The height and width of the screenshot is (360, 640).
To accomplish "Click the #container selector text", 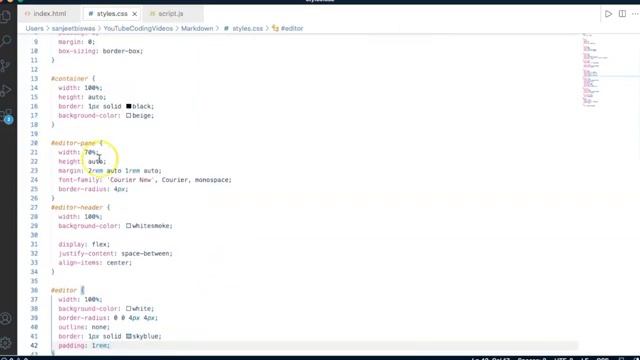I will [69, 79].
